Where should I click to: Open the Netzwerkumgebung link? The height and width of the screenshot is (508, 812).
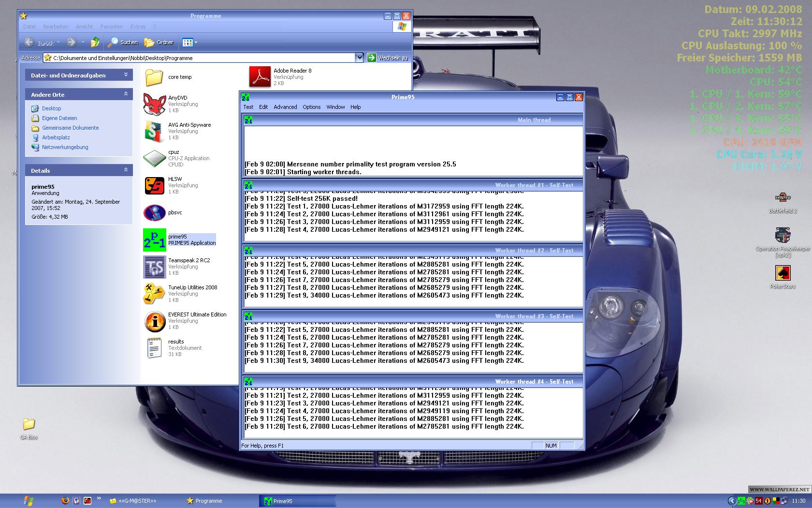[x=65, y=147]
